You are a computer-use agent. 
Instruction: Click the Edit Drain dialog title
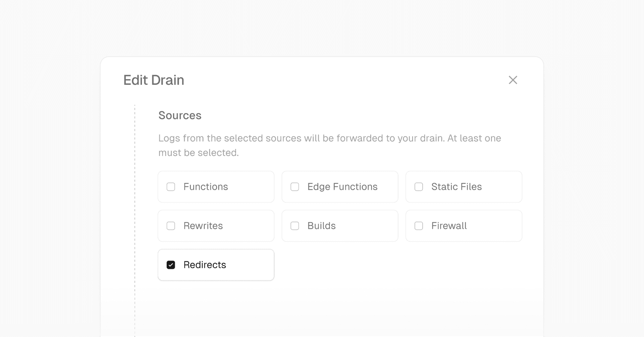click(153, 80)
